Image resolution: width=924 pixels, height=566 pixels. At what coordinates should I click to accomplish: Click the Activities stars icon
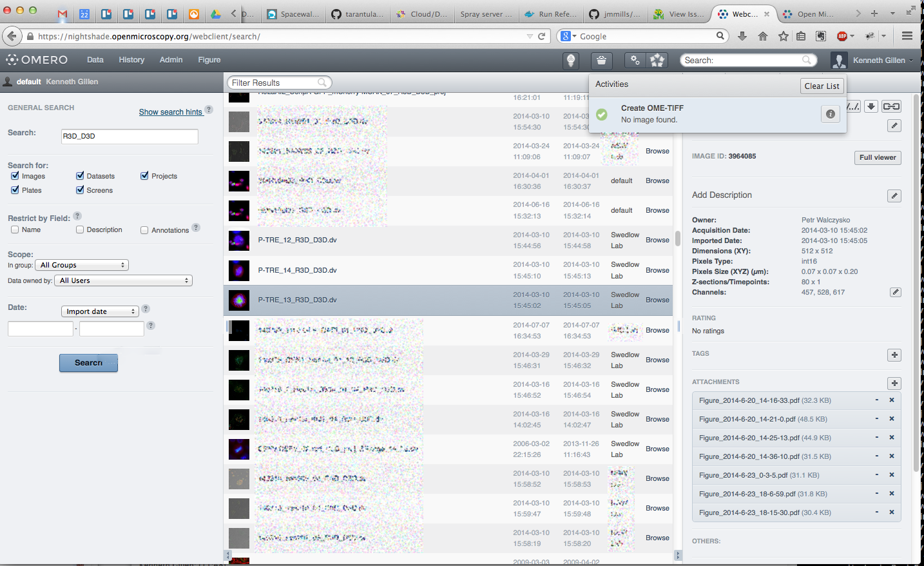[x=657, y=61]
